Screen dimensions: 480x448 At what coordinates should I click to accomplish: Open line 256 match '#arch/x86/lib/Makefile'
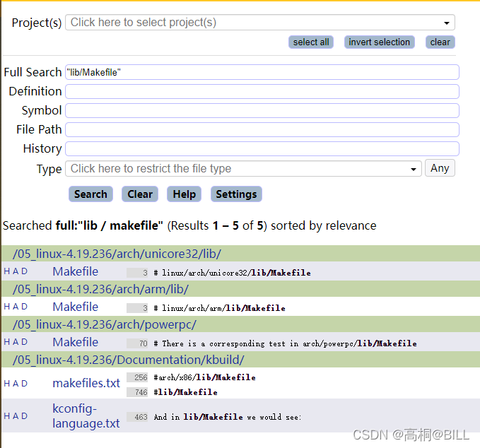coord(192,377)
